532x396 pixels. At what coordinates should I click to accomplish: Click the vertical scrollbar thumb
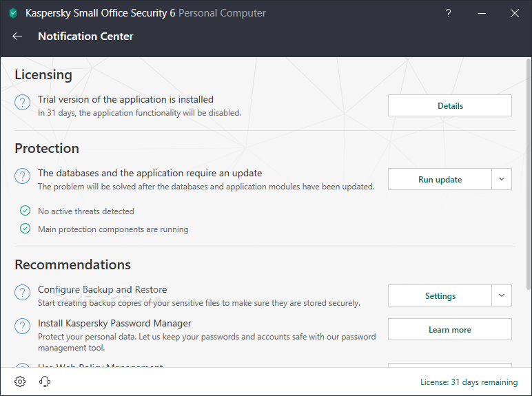coord(529,174)
